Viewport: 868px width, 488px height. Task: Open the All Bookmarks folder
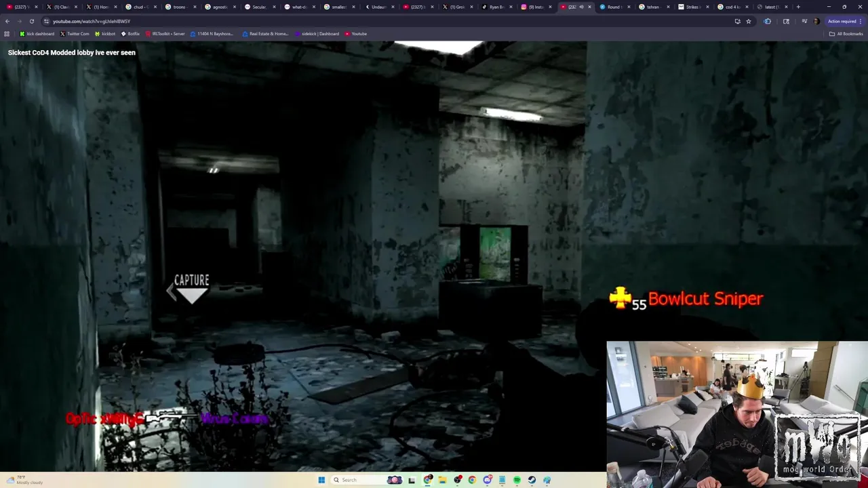coord(846,34)
